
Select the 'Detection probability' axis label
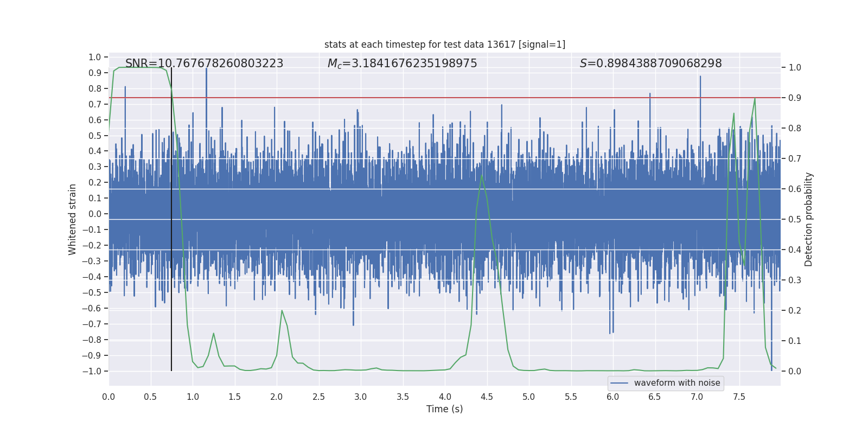click(809, 219)
